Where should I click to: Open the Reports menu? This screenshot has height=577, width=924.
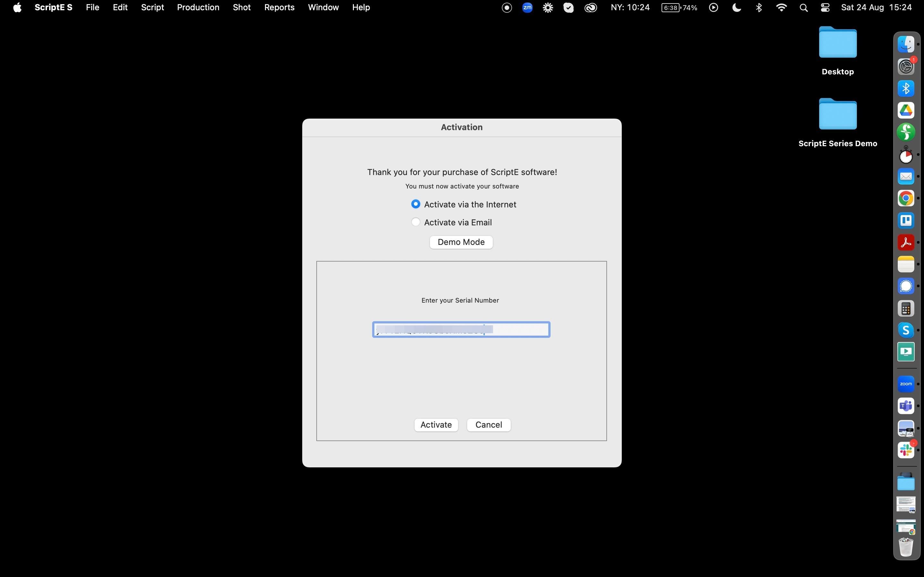(279, 7)
